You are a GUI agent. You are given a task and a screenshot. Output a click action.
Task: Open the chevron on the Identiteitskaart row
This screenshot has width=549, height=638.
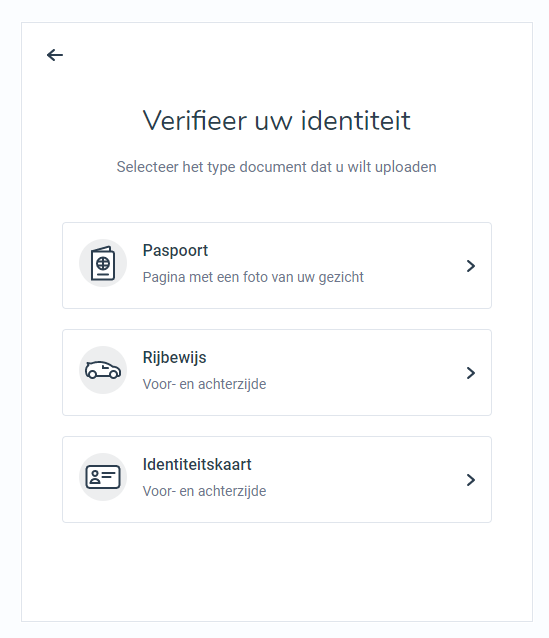coord(471,480)
